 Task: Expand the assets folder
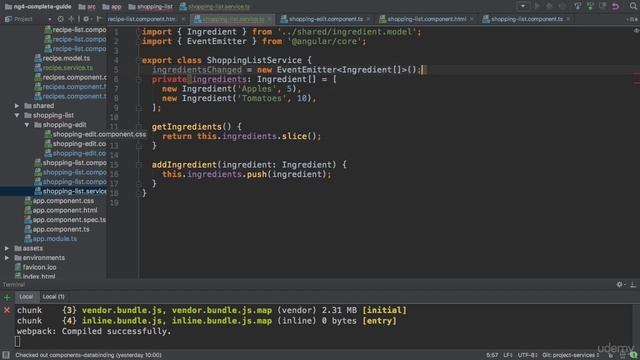7,248
